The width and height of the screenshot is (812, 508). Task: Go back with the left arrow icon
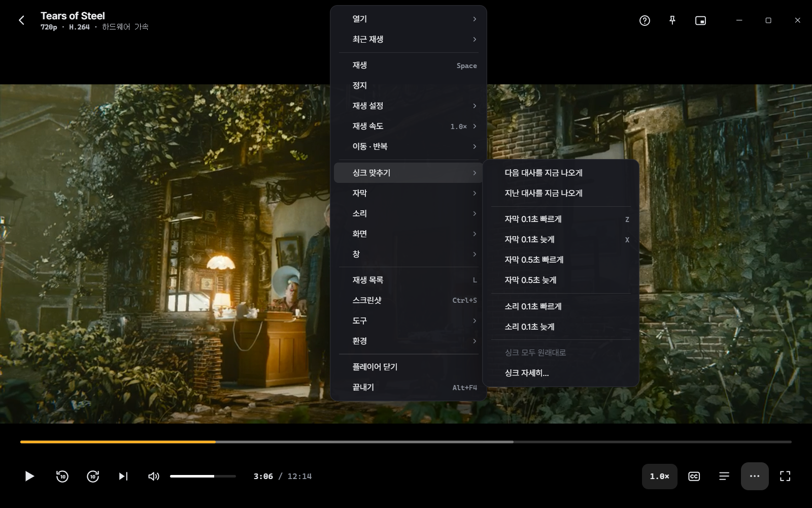click(x=21, y=20)
